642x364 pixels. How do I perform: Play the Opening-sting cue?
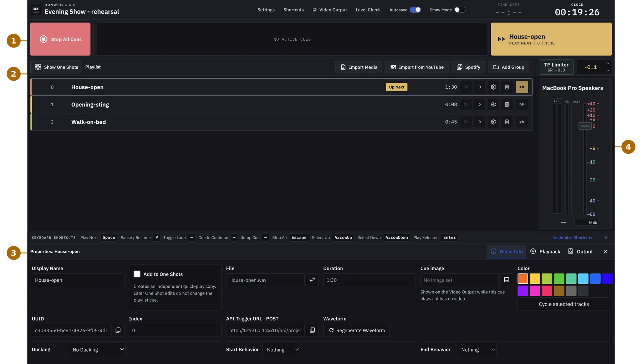click(x=480, y=104)
